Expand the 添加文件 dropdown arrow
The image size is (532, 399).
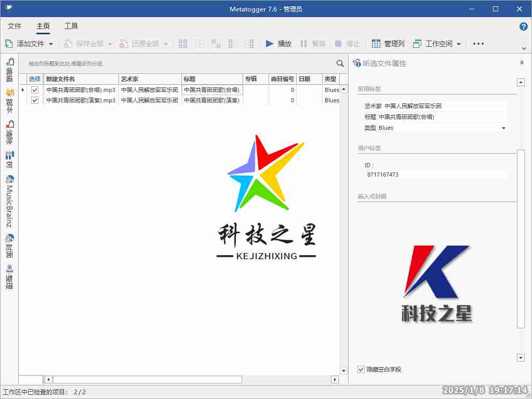pyautogui.click(x=51, y=44)
